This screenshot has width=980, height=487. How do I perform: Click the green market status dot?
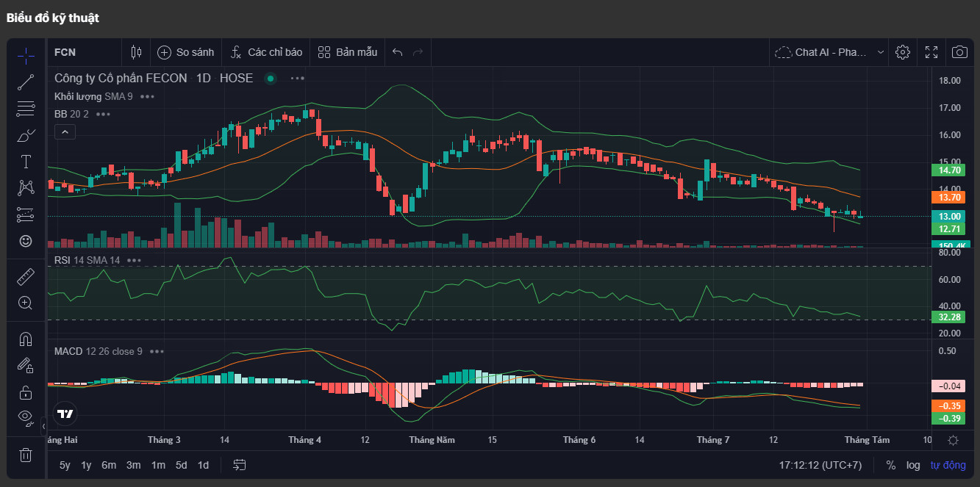pyautogui.click(x=271, y=79)
